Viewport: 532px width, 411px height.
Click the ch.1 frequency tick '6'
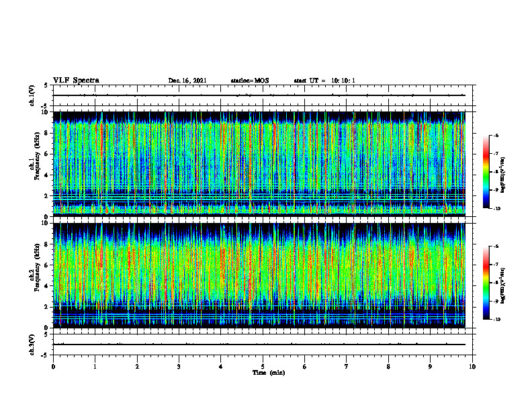click(x=47, y=154)
